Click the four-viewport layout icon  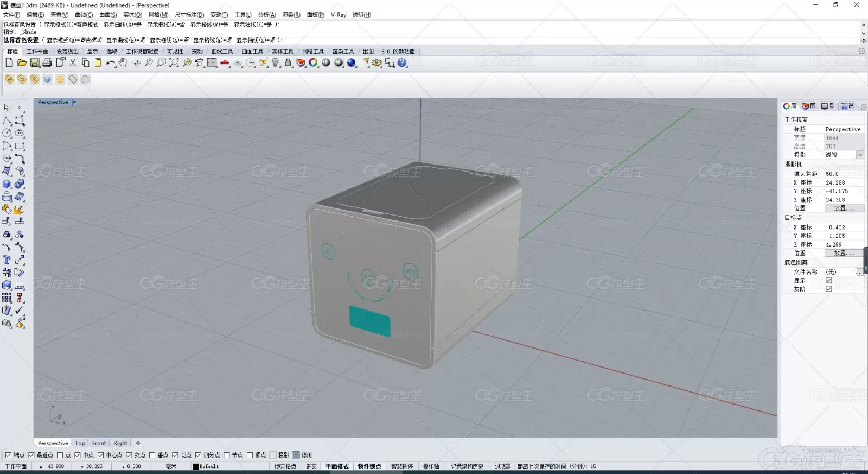(212, 63)
